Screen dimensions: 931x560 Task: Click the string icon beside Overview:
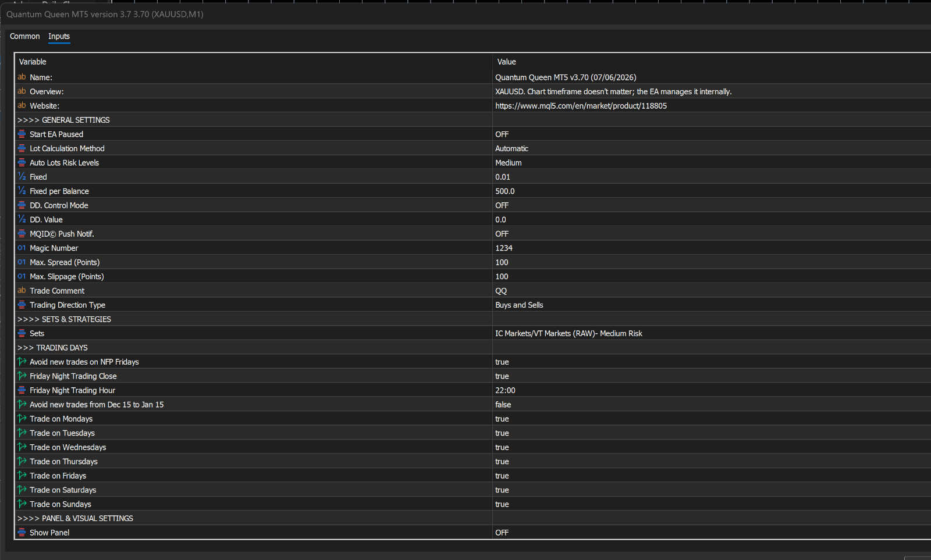point(22,91)
